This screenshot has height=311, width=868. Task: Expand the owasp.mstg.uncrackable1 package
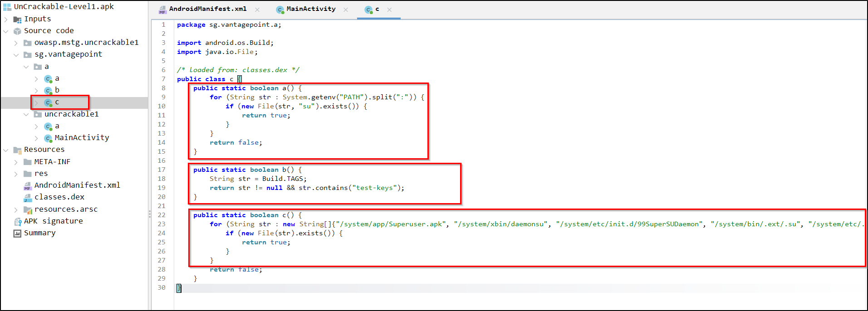coord(16,43)
